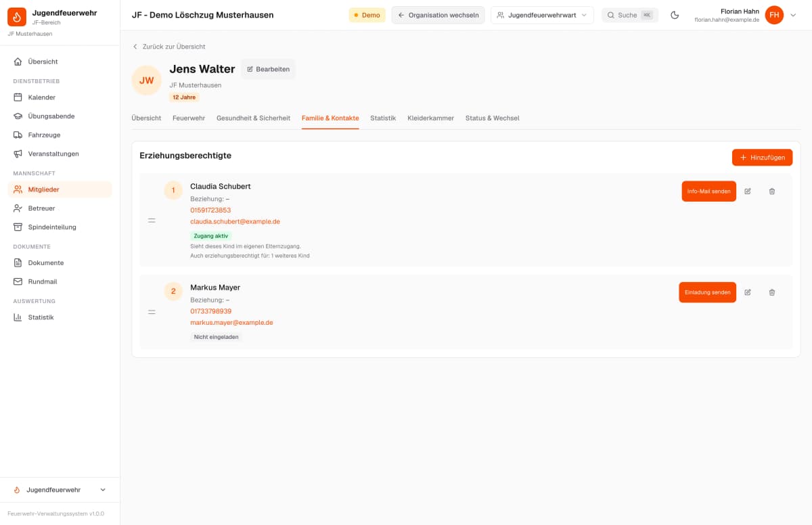This screenshot has height=525, width=812.
Task: Select the profile Übersicht tab
Action: (x=146, y=118)
